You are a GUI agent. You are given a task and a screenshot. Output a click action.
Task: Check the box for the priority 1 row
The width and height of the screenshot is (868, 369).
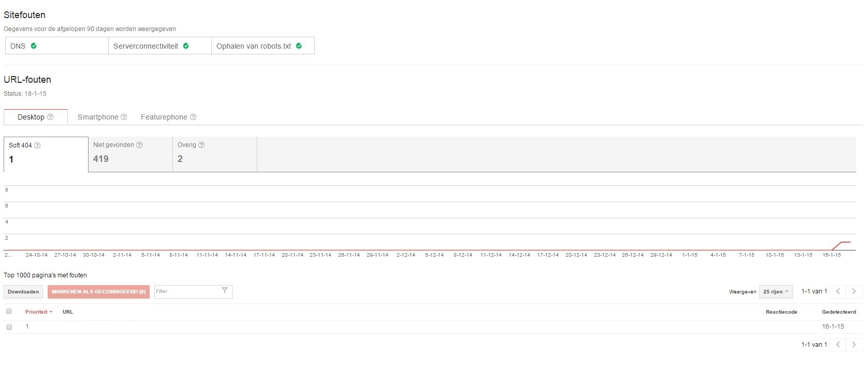click(x=9, y=327)
